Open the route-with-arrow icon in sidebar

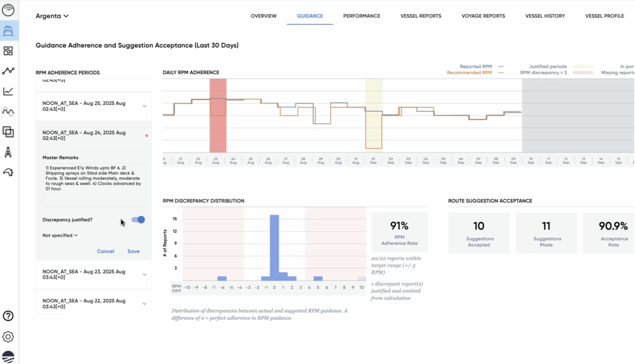click(8, 172)
